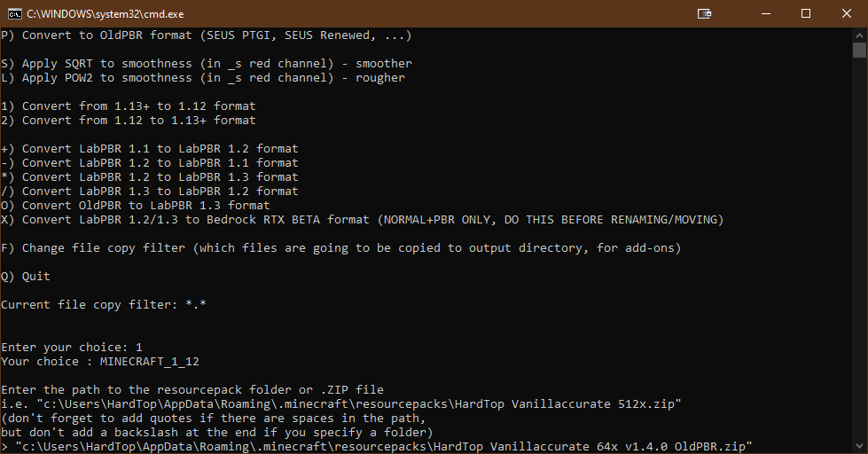Click the picture-in-picture window icon in title bar
This screenshot has height=454, width=868.
(x=704, y=13)
